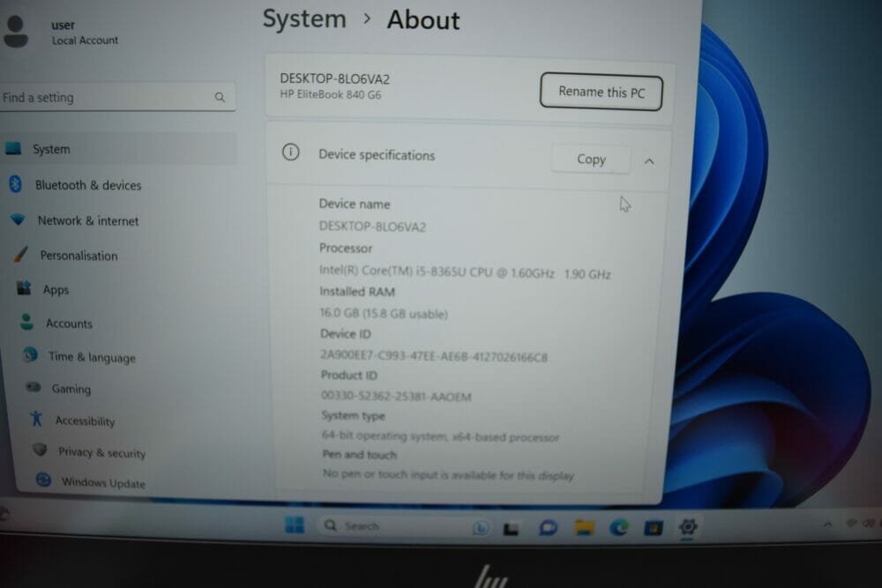The image size is (882, 588).
Task: Open Task View from taskbar
Action: click(x=511, y=528)
